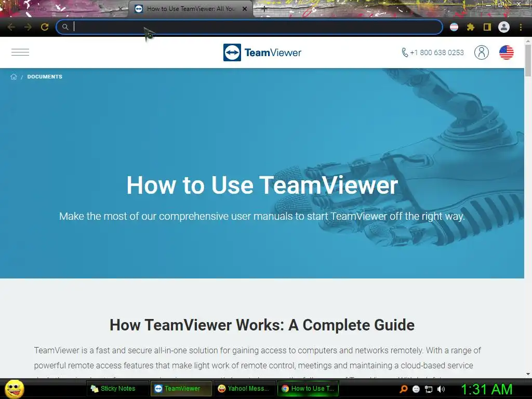Image resolution: width=532 pixels, height=399 pixels.
Task: Toggle the browser side panel icon
Action: 487,27
